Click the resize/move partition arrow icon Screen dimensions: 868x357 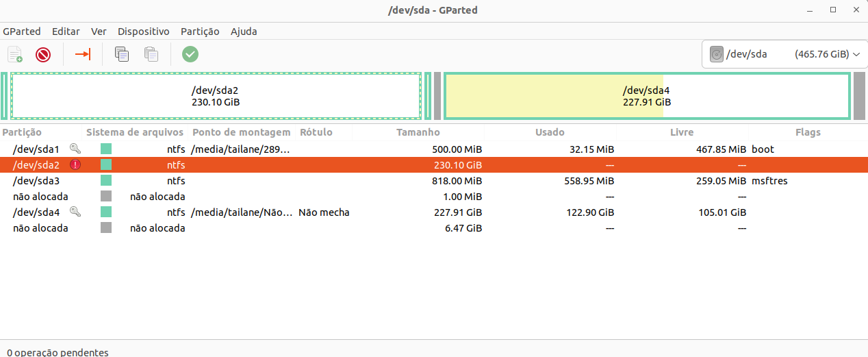(x=83, y=54)
